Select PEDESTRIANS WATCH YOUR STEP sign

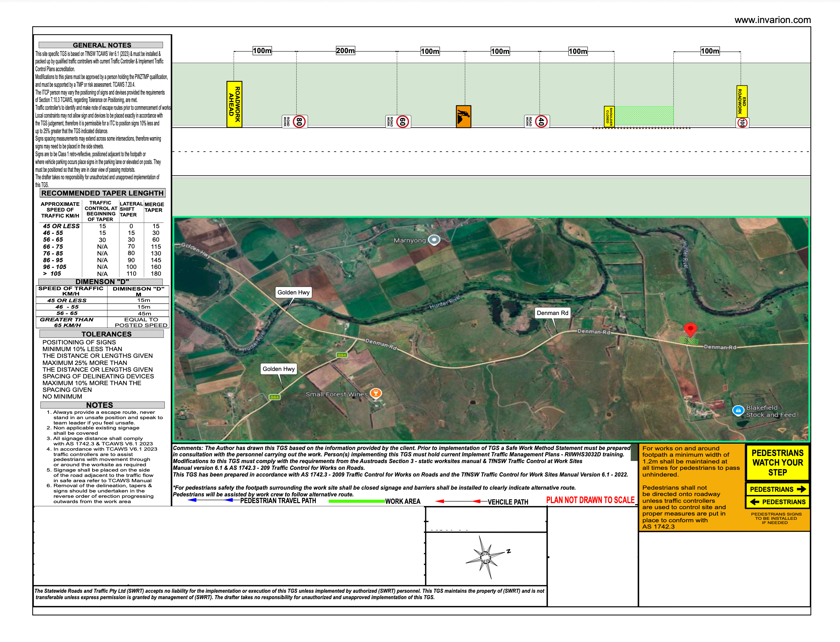click(777, 462)
